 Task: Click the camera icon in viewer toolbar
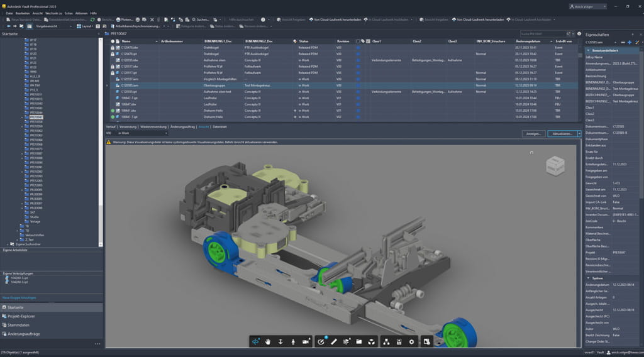(306, 341)
